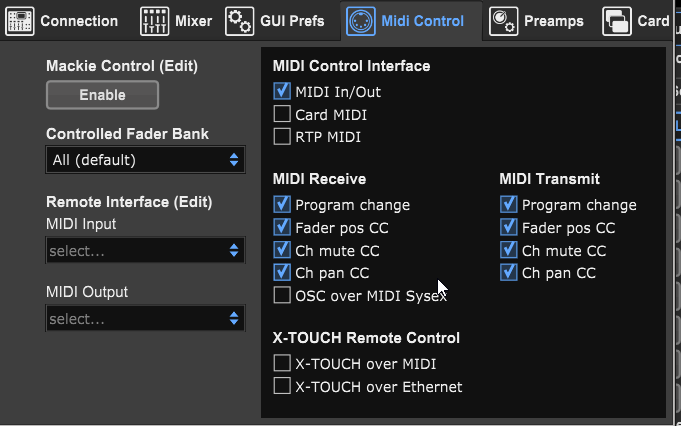This screenshot has width=681, height=426.
Task: Click the Mixer faders icon
Action: [155, 21]
